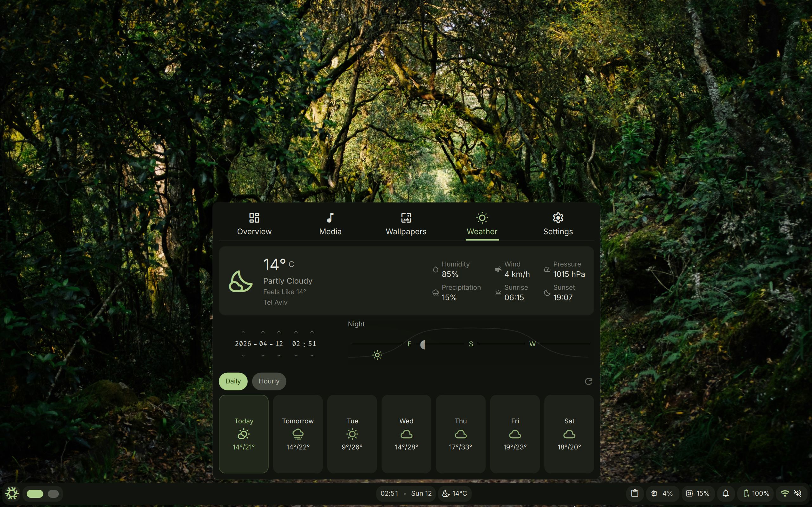Screen dimensions: 812x507
Task: Switch to the Settings tab
Action: 558,224
